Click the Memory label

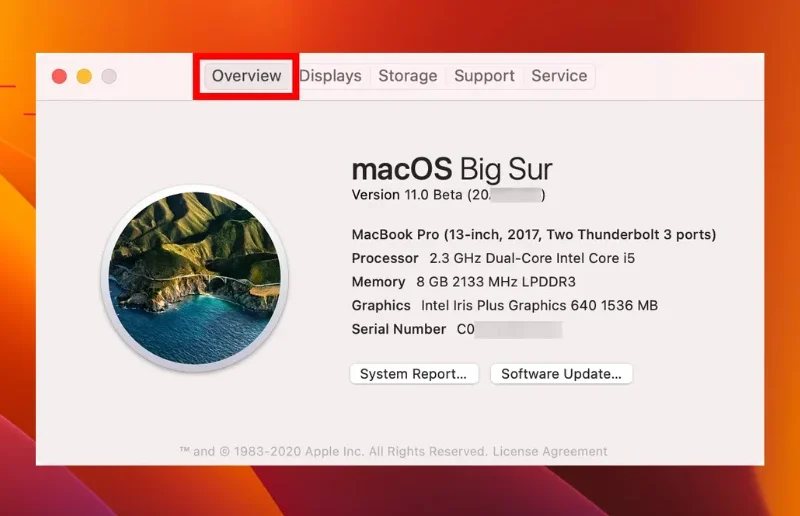tap(378, 282)
